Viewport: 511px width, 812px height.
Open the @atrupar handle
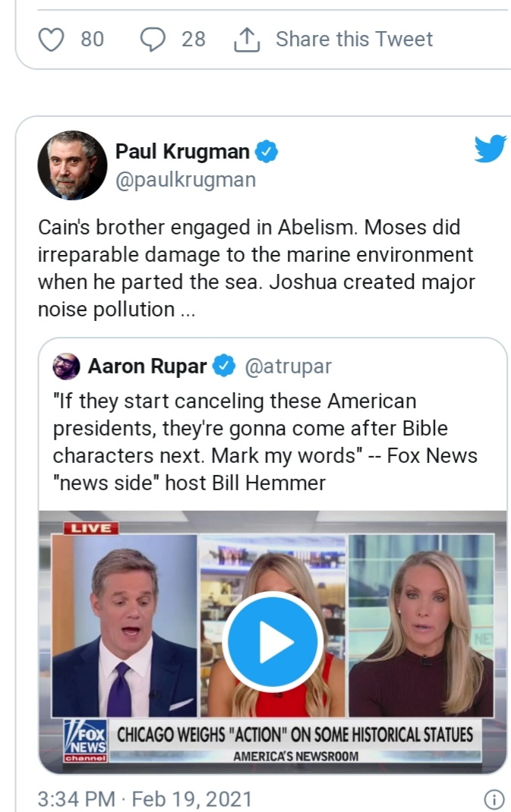288,367
